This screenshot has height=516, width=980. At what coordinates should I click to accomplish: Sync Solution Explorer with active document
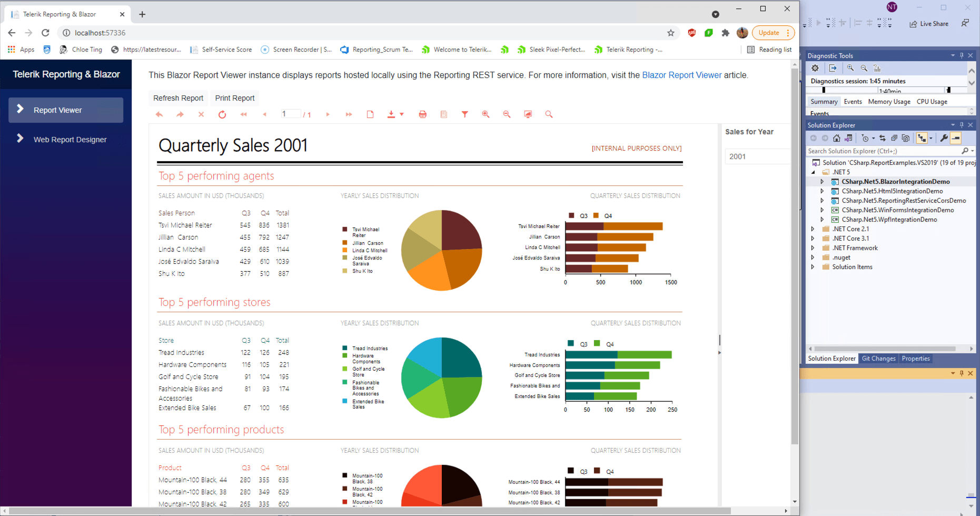[x=883, y=137]
